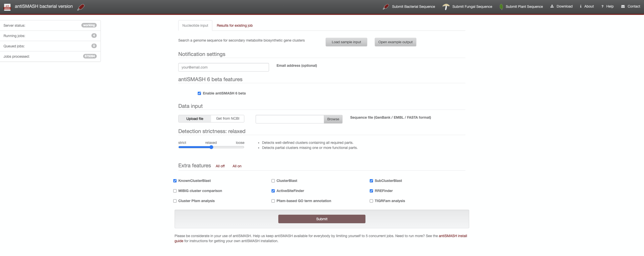The height and width of the screenshot is (256, 644).
Task: Click the Load sample input button
Action: pos(346,42)
